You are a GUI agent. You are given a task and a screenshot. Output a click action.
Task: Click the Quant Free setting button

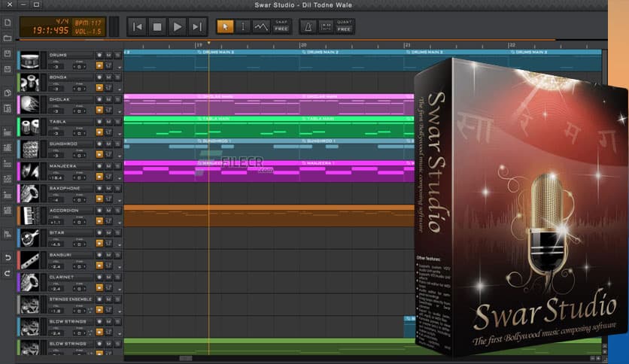point(345,26)
